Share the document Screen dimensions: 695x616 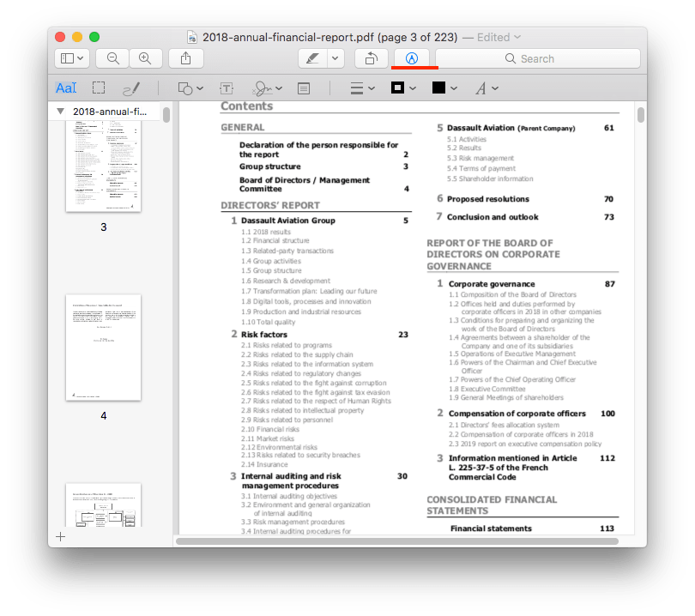[x=186, y=58]
